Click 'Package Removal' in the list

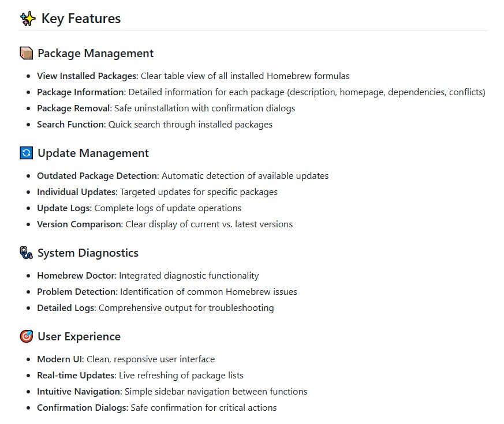73,108
